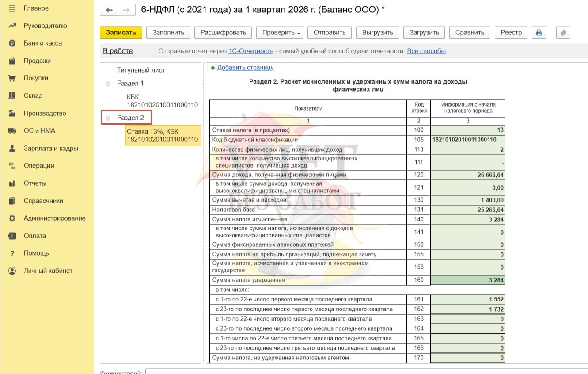Click the line 160 tax withheld cell
Image resolution: width=588 pixels, height=374 pixels.
click(x=467, y=280)
